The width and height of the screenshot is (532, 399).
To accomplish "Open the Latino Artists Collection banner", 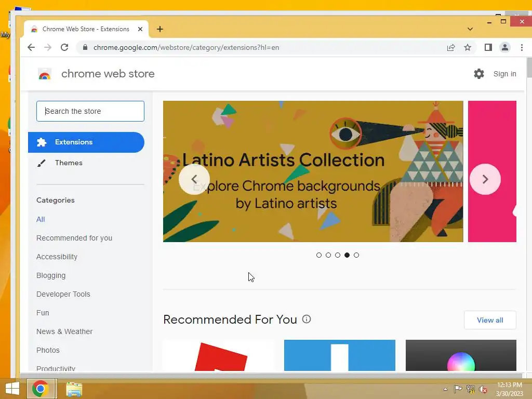I will 313,171.
